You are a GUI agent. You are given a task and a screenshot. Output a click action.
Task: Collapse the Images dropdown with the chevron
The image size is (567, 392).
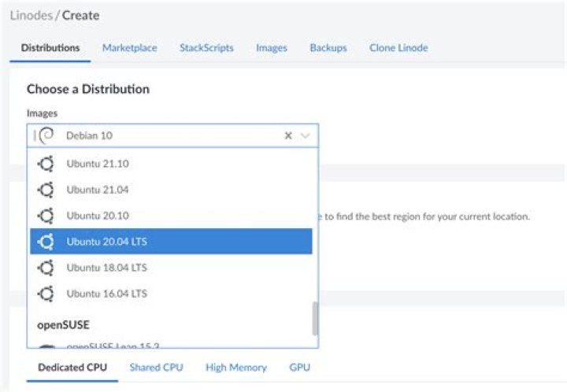(x=306, y=135)
